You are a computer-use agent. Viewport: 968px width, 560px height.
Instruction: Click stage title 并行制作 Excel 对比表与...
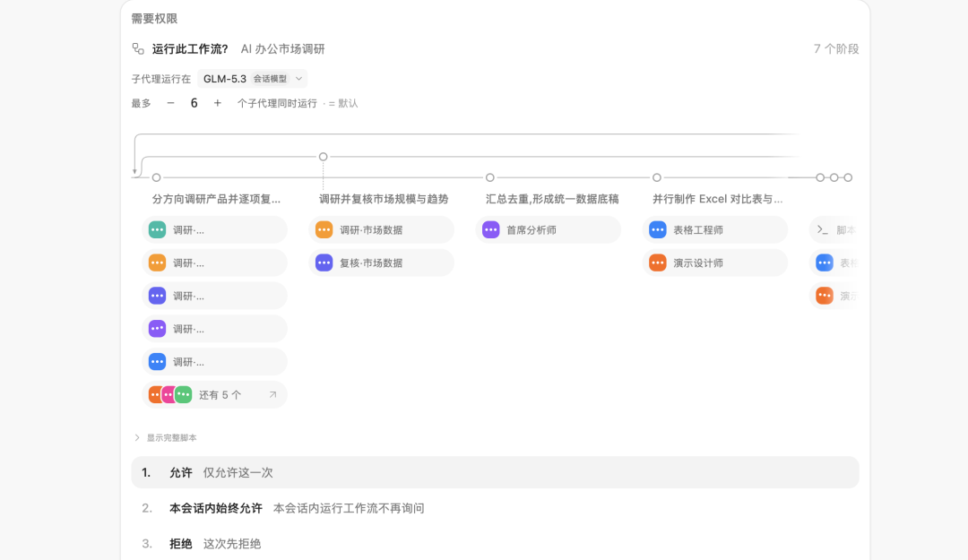pyautogui.click(x=717, y=199)
